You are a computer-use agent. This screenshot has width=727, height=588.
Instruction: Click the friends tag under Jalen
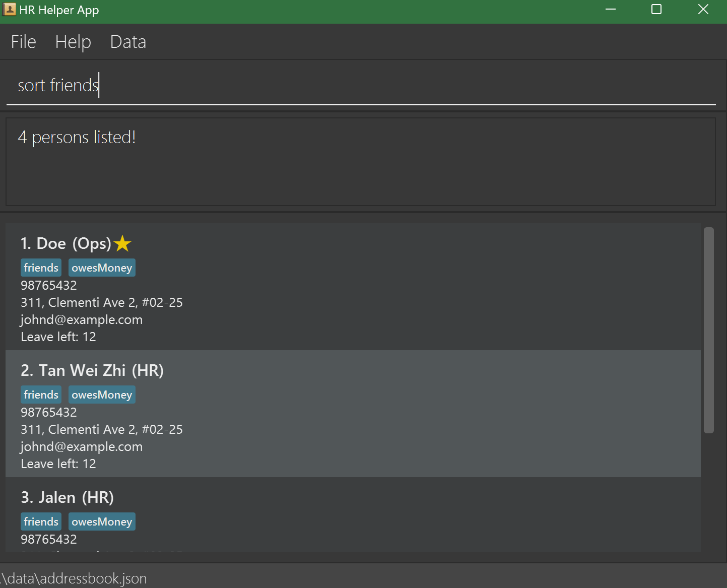coord(41,522)
